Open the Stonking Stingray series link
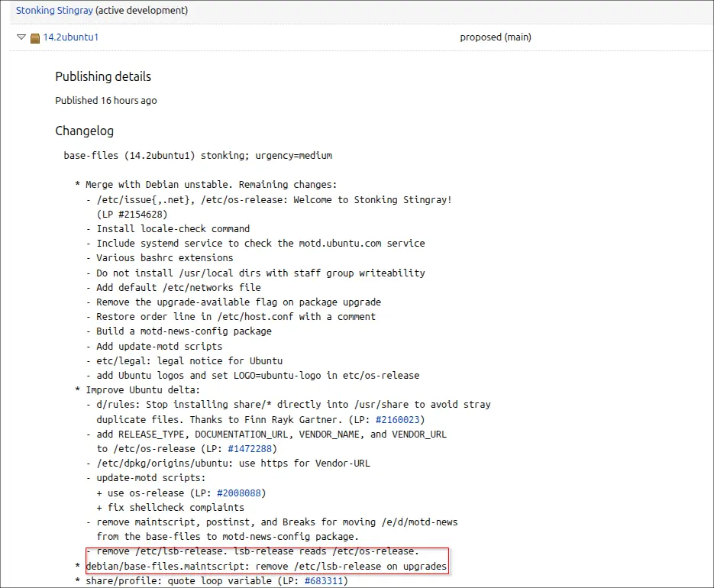Viewport: 714px width, 588px height. click(x=54, y=10)
